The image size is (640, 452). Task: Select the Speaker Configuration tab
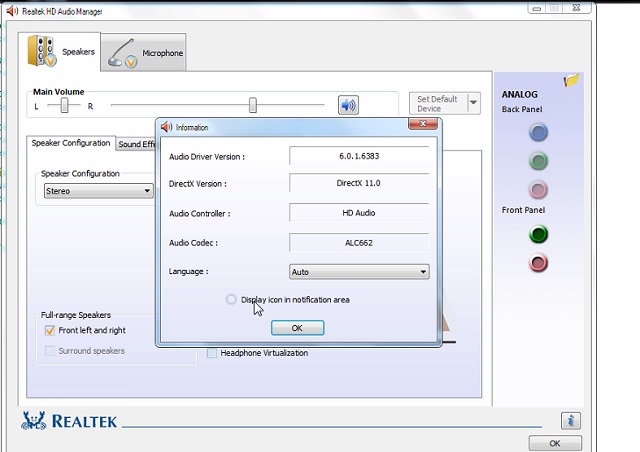[71, 144]
